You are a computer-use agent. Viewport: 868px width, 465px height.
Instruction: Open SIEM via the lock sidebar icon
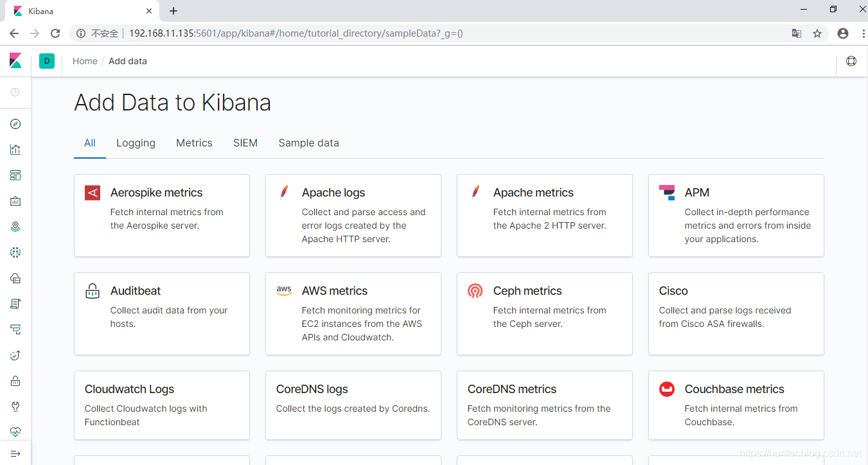[15, 381]
